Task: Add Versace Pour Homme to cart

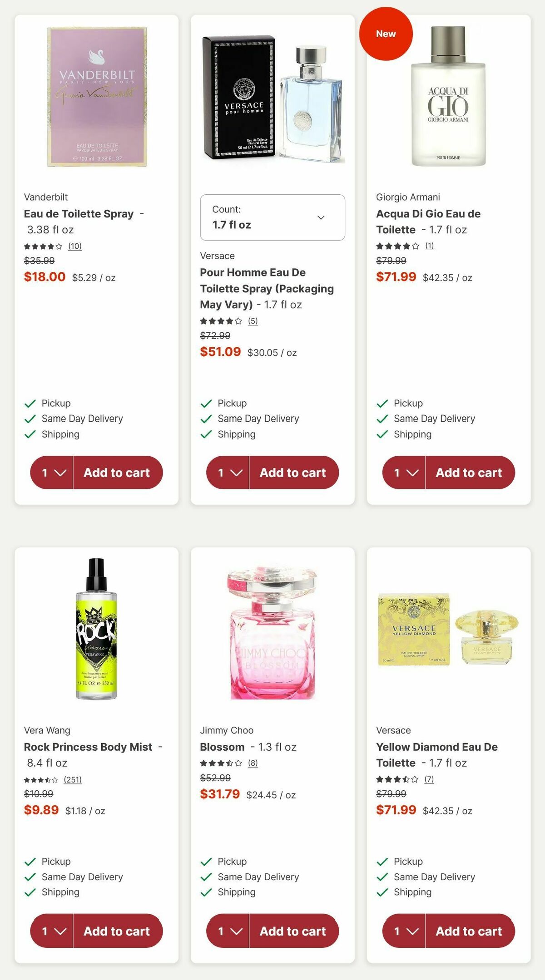Action: click(294, 473)
